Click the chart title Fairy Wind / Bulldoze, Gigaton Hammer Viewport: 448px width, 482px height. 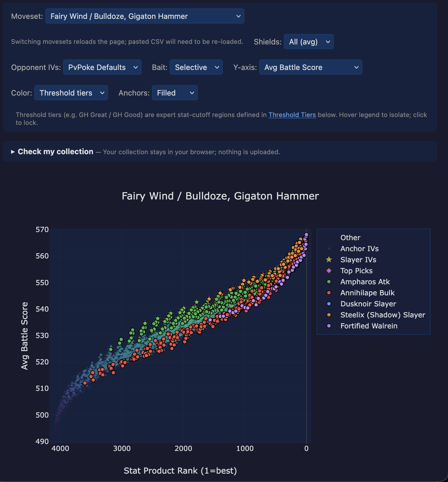coord(220,196)
